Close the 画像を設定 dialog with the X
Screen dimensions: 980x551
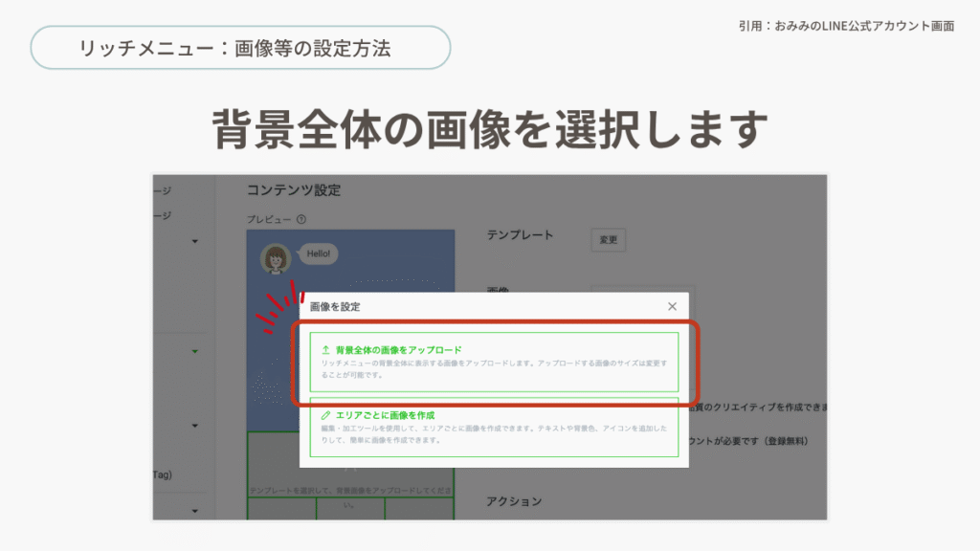click(x=672, y=306)
